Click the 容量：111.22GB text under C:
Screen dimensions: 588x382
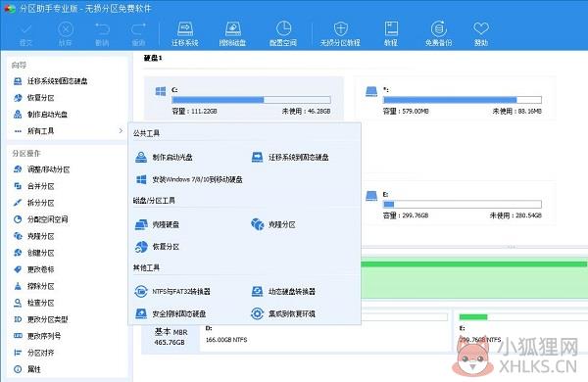(x=194, y=111)
